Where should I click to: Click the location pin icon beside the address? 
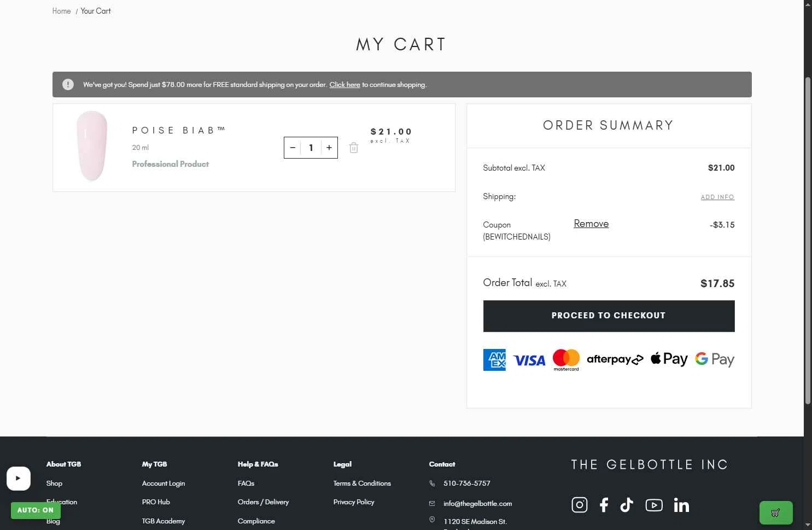tap(432, 520)
